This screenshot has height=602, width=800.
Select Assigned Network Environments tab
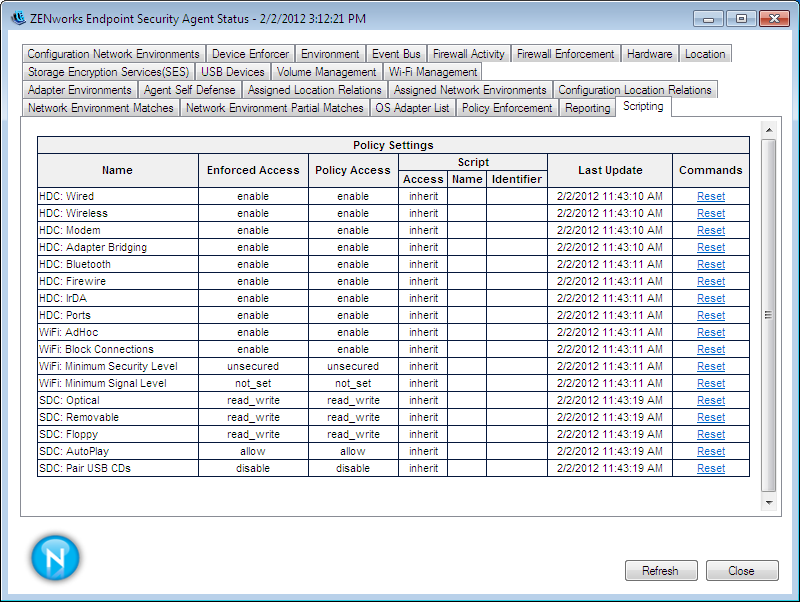470,90
